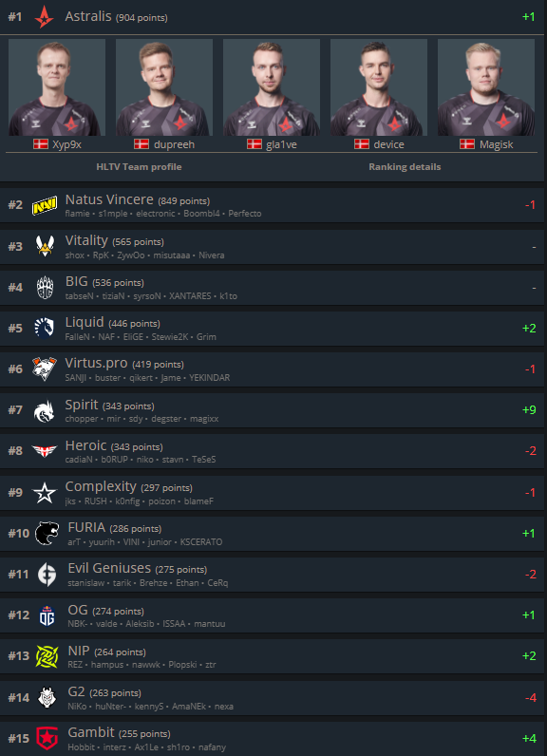Click the Gambit red star logo
This screenshot has width=547, height=756.
(x=47, y=738)
